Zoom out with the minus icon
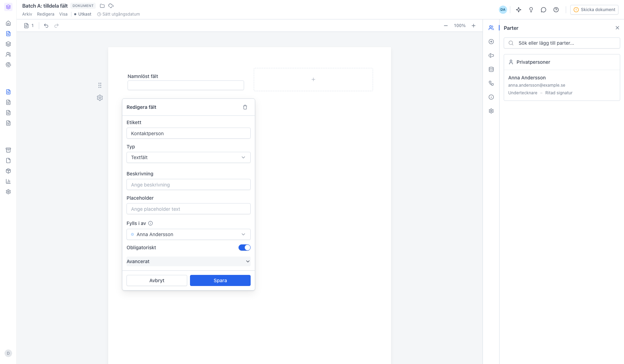This screenshot has width=624, height=364. pos(446,26)
